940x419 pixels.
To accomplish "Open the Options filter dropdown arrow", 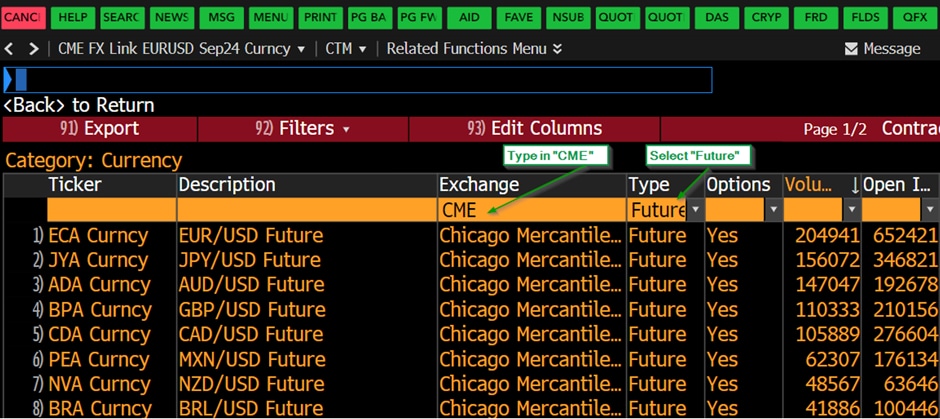I will pos(773,210).
